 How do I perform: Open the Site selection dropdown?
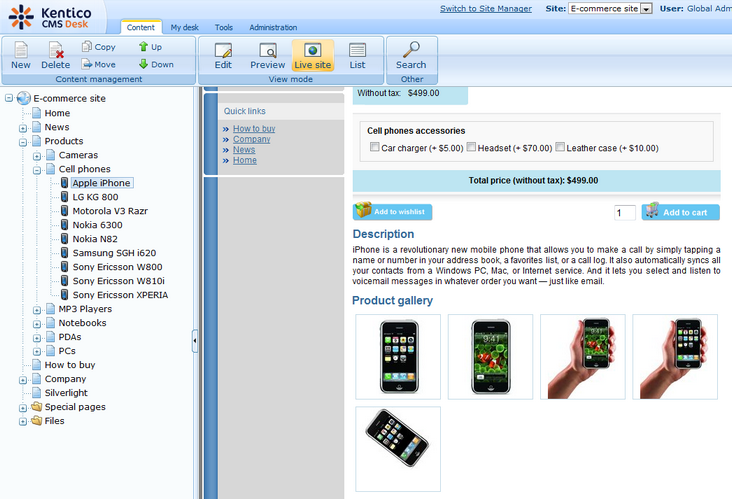pos(646,9)
